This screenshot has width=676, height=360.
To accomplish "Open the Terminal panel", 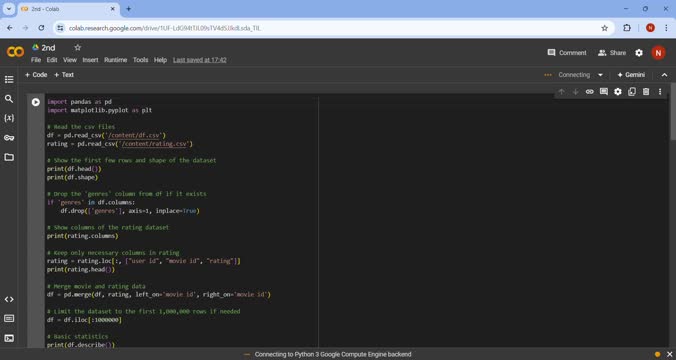I will [x=9, y=338].
